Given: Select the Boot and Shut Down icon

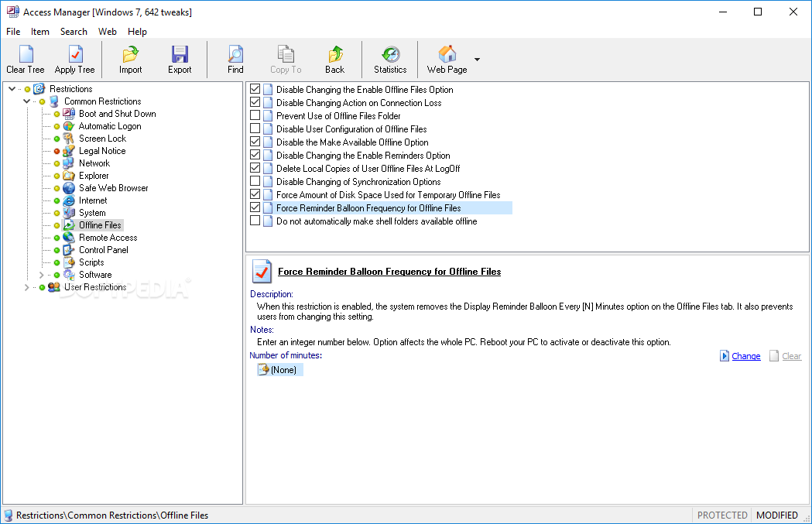Looking at the screenshot, I should [x=69, y=114].
